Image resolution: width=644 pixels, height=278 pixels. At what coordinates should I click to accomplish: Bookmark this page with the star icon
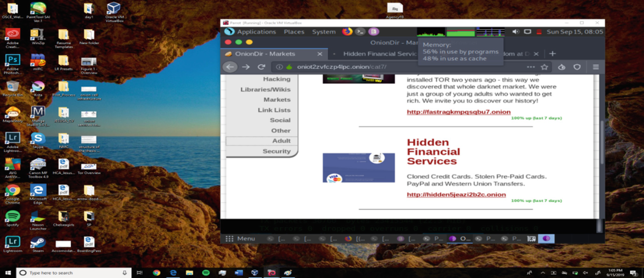544,67
